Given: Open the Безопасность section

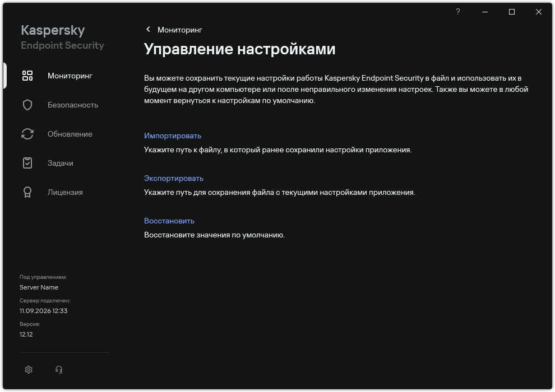Looking at the screenshot, I should click(72, 105).
